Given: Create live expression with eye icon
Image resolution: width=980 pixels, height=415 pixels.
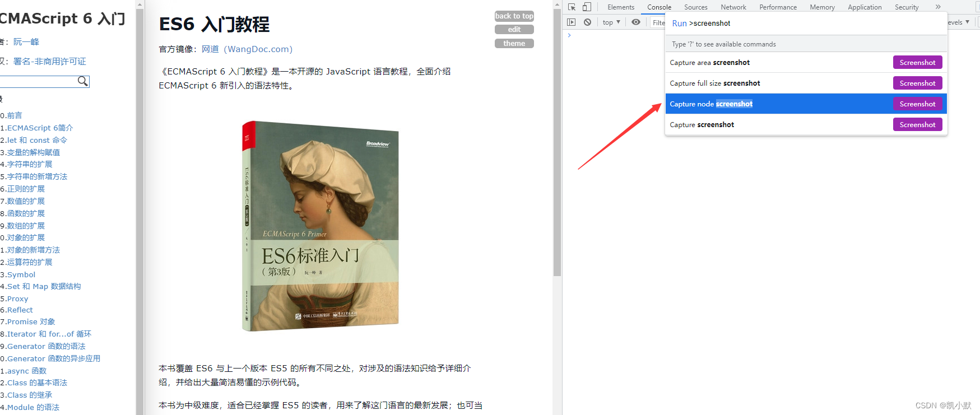Looking at the screenshot, I should (x=636, y=22).
